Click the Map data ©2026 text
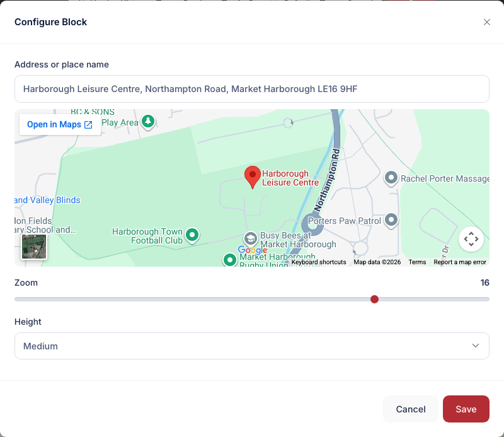Screen dimensions: 504x437 (377, 262)
